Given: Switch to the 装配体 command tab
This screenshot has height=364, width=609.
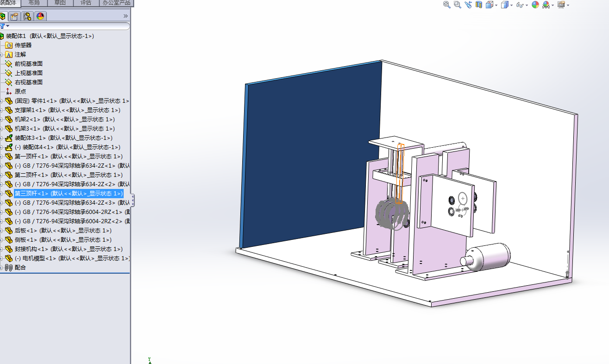Looking at the screenshot, I should point(10,3).
